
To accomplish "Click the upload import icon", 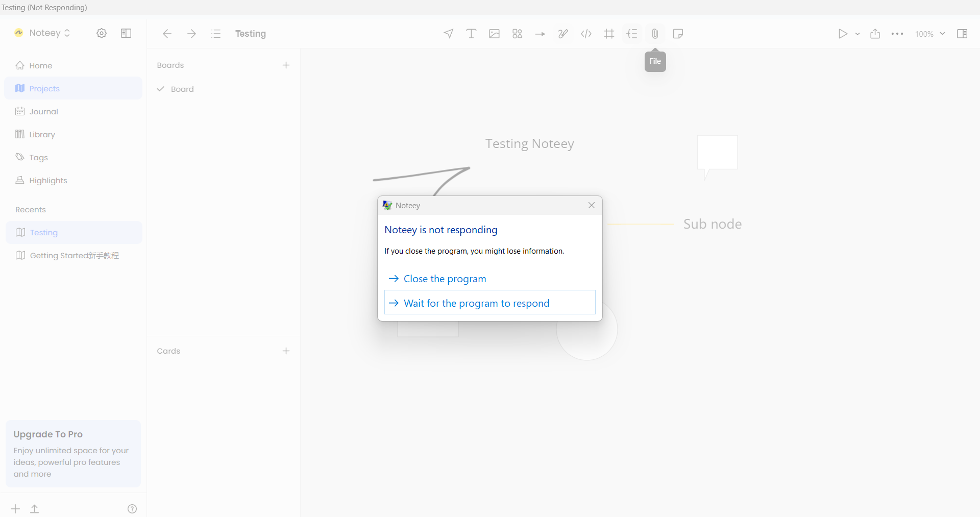I will click(x=35, y=509).
